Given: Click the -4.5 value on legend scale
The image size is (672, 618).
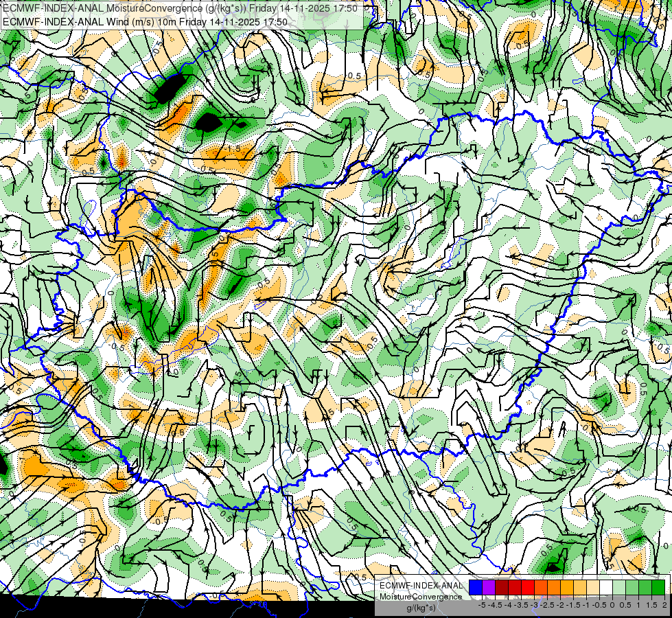Looking at the screenshot, I should [x=495, y=605].
